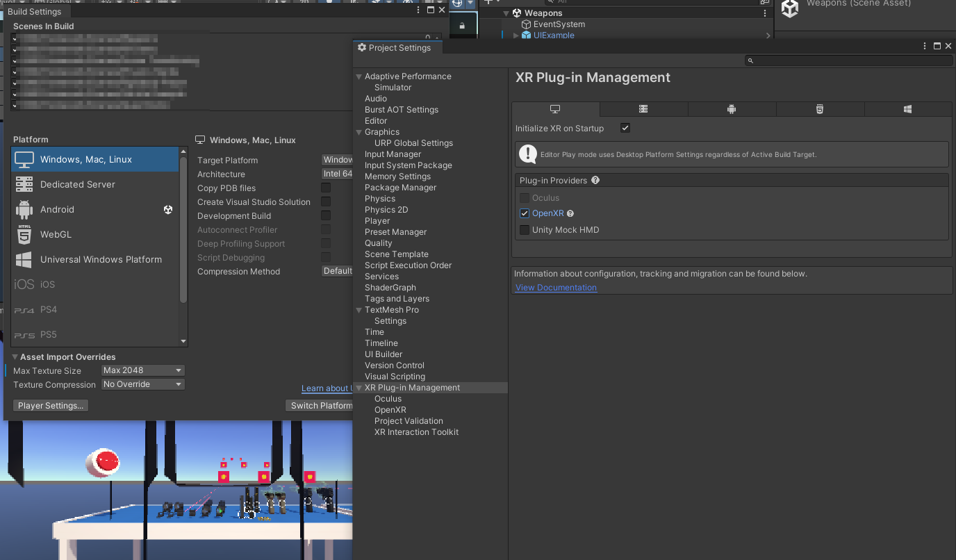Click the Unity logo beside Android platform
Image resolution: width=956 pixels, height=560 pixels.
pyautogui.click(x=168, y=210)
